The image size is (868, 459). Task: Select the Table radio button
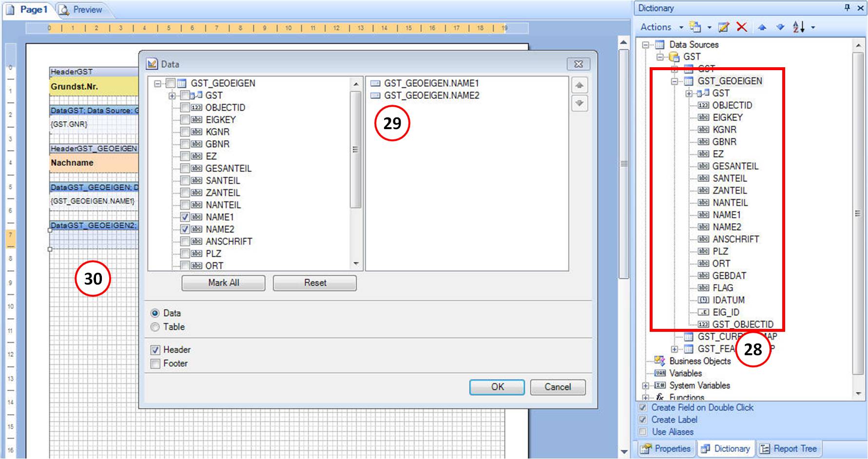(x=155, y=327)
